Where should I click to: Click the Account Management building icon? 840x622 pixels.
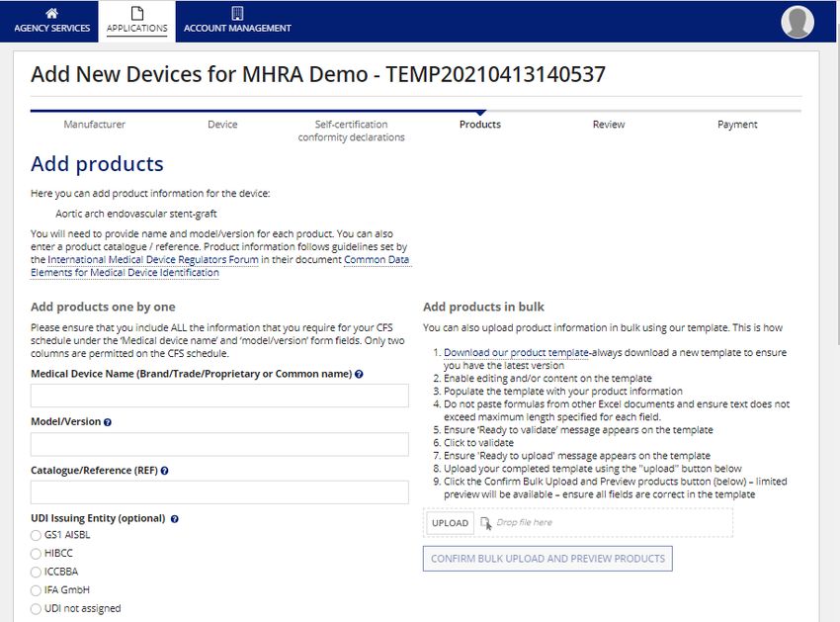[x=237, y=13]
